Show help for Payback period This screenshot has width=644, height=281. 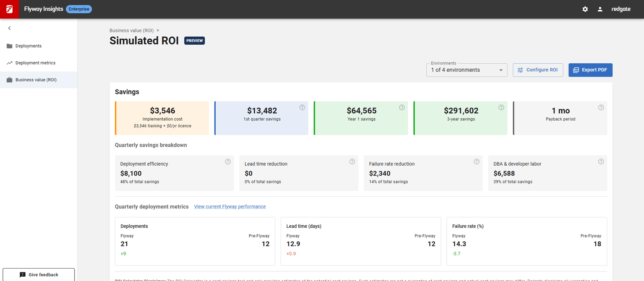point(601,107)
